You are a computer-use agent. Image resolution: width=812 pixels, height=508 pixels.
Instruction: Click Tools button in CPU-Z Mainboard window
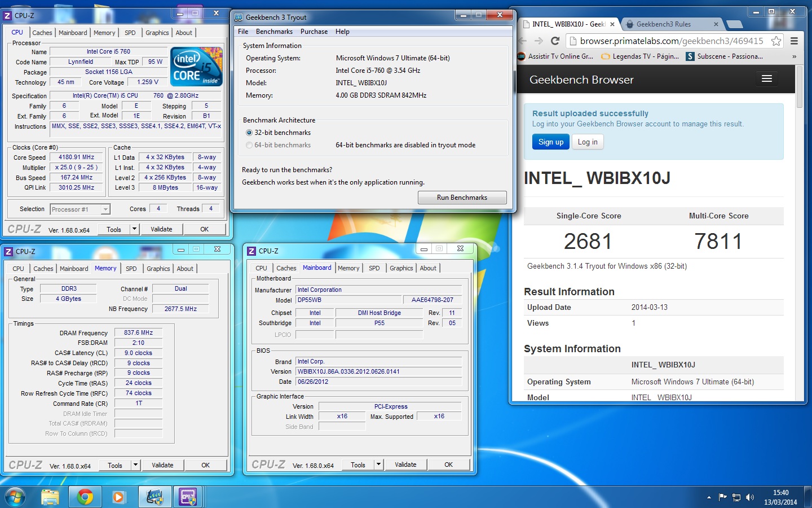(x=358, y=465)
